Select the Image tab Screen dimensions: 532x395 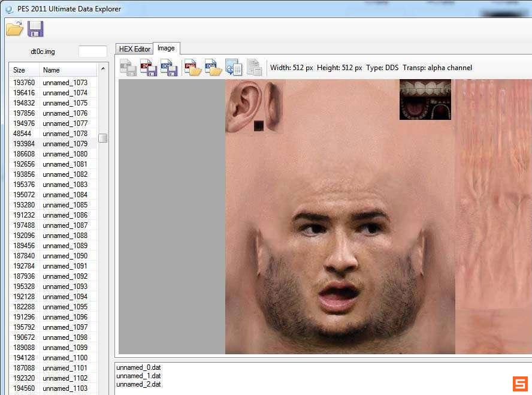(166, 48)
